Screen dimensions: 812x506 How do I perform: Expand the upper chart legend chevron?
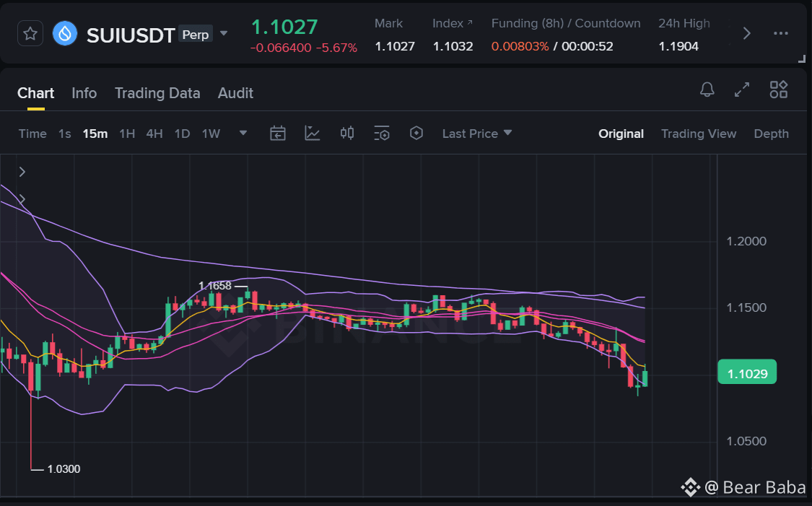tap(22, 171)
